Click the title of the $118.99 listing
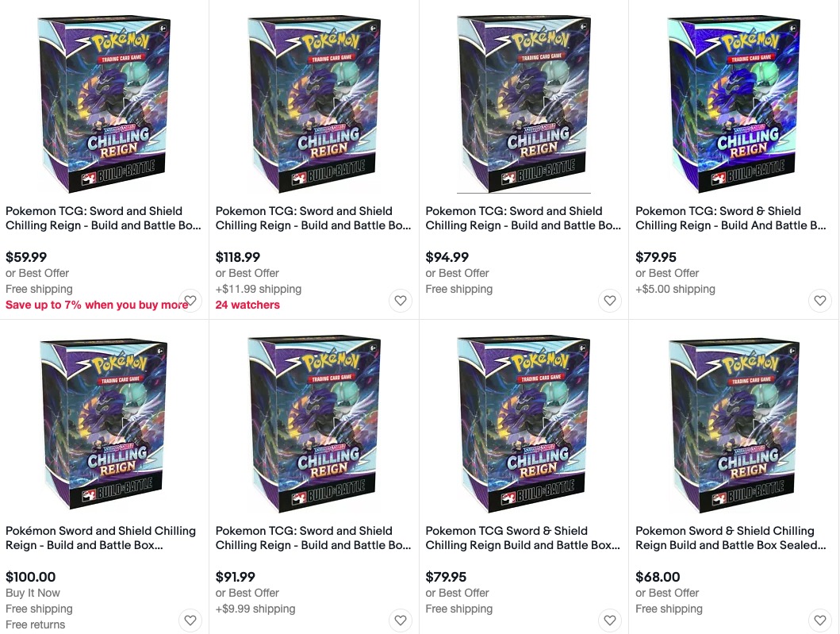 pos(313,218)
